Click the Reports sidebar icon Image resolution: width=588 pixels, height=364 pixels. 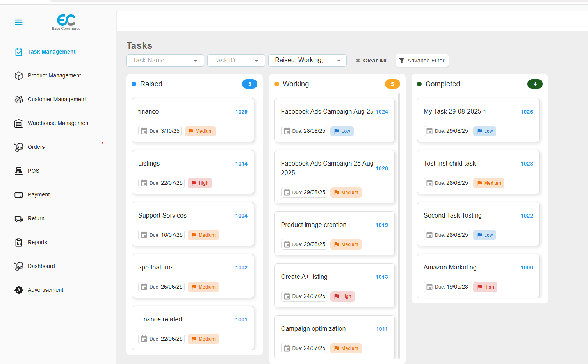[x=19, y=242]
